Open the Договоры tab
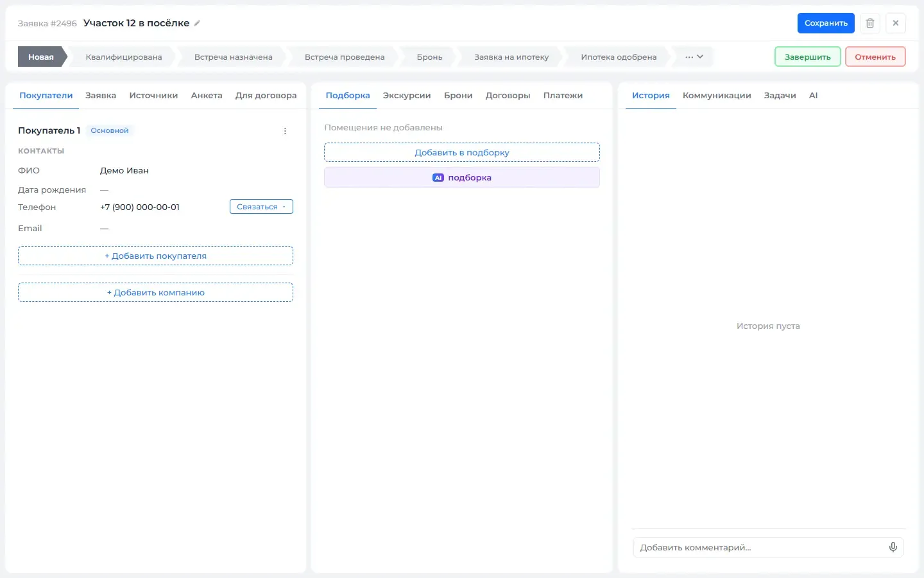This screenshot has height=578, width=924. tap(508, 96)
